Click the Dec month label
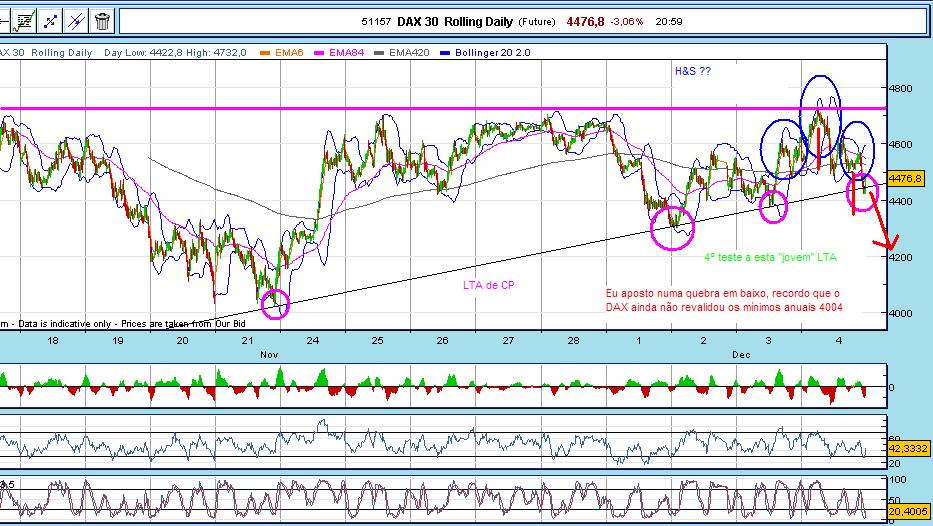The width and height of the screenshot is (933, 526). click(741, 355)
